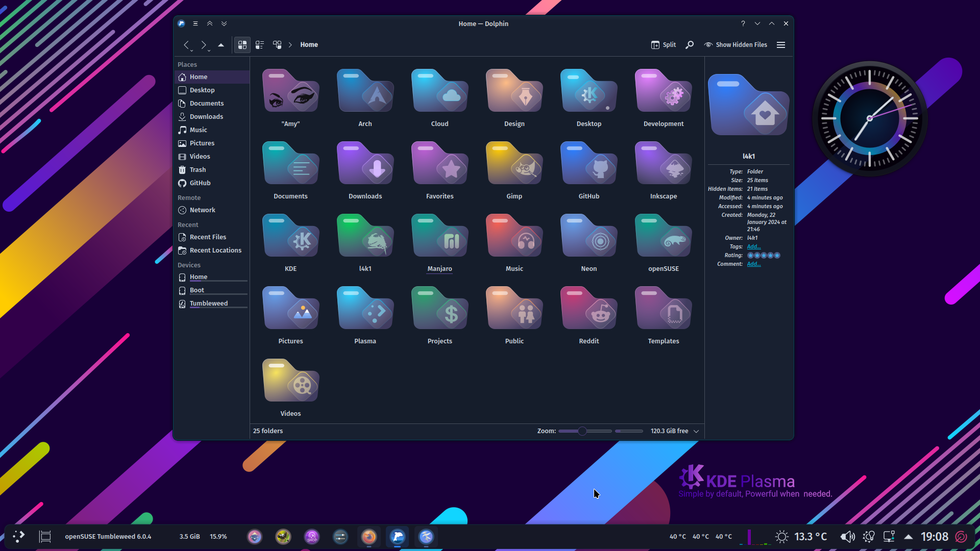Click the 19:08 clock in the panel
The height and width of the screenshot is (551, 980).
(x=934, y=537)
